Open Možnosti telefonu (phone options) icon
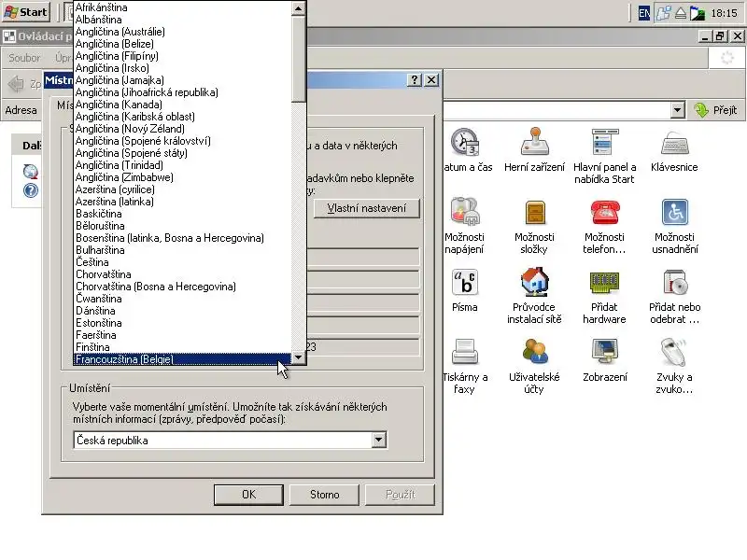The width and height of the screenshot is (747, 560). [x=604, y=212]
